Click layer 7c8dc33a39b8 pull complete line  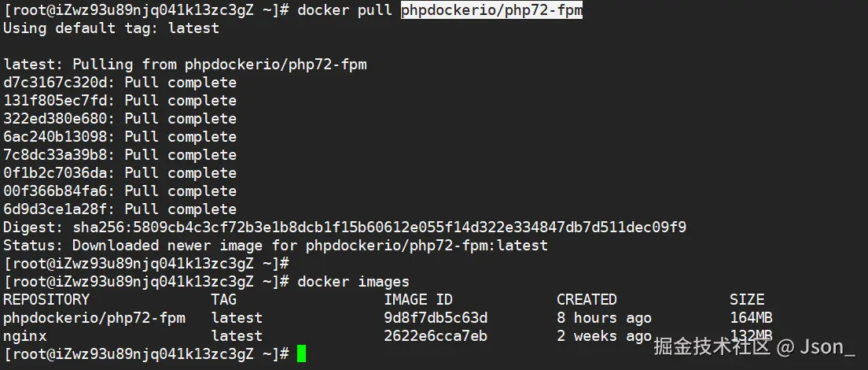point(120,155)
